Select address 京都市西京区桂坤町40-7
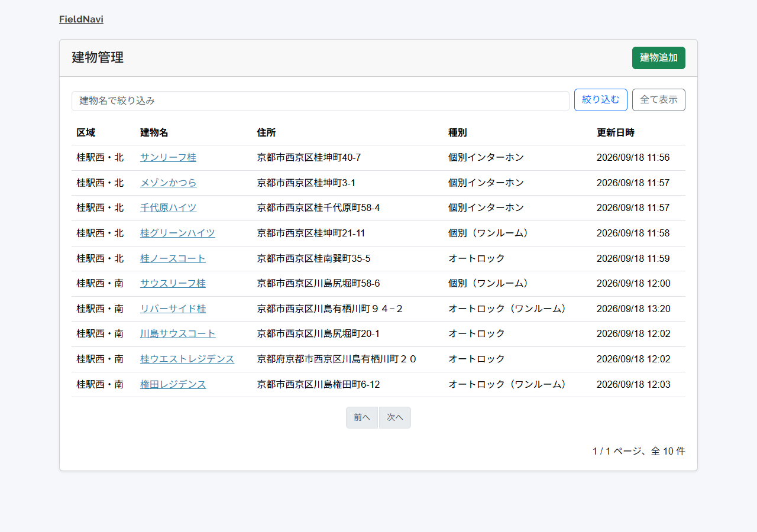This screenshot has height=532, width=757. point(309,158)
